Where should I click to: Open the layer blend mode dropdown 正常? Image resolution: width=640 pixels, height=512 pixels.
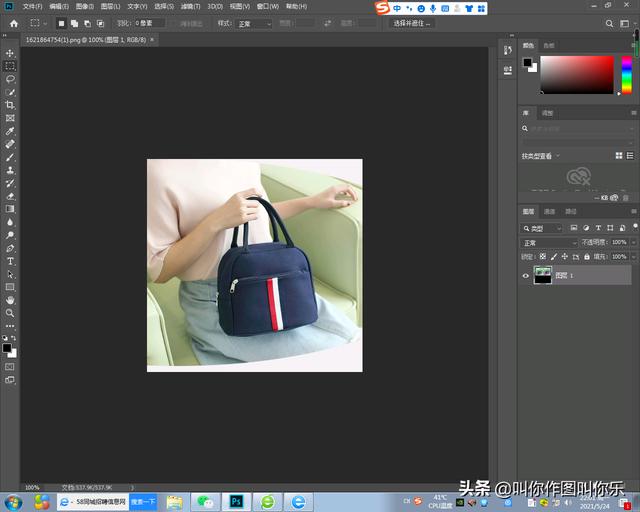[x=549, y=243]
